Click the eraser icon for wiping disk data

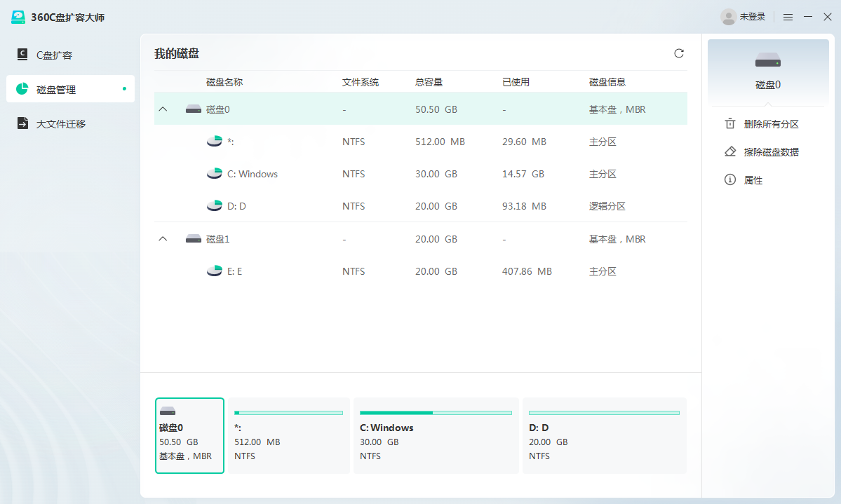tap(730, 152)
